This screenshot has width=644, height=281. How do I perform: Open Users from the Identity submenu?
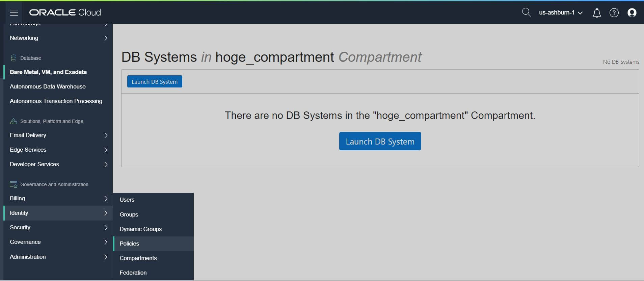(127, 200)
